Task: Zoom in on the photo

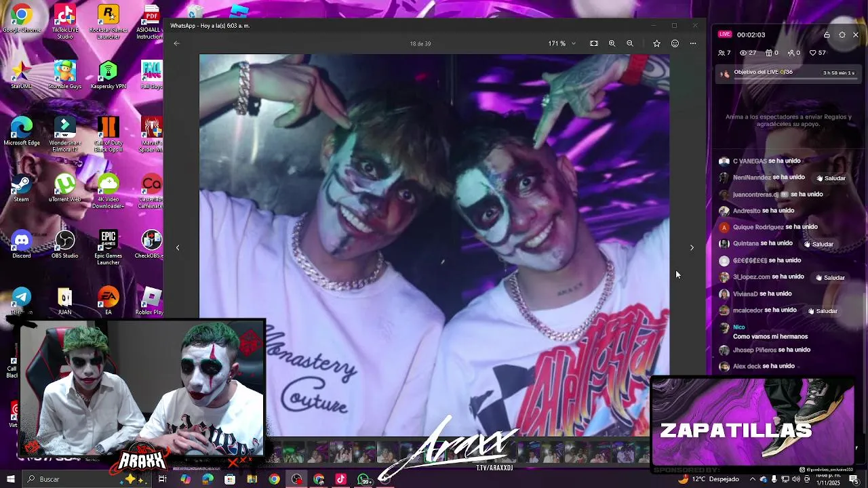Action: click(x=612, y=43)
